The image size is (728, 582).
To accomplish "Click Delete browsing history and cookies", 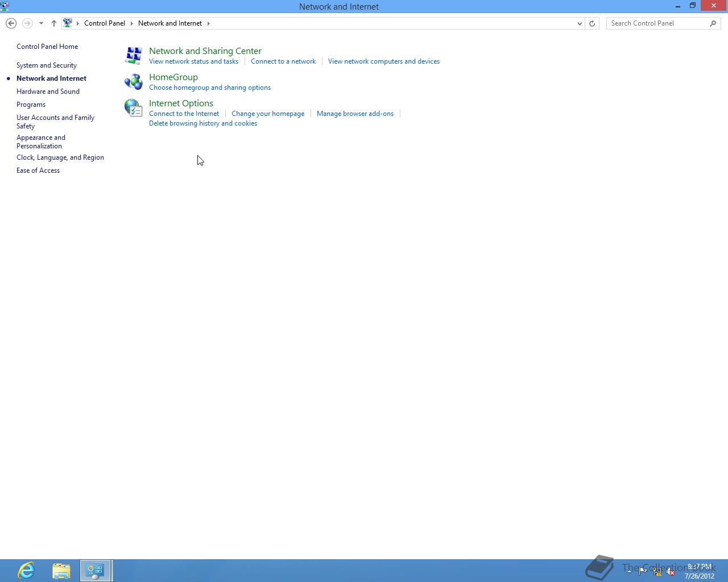I will click(x=203, y=123).
